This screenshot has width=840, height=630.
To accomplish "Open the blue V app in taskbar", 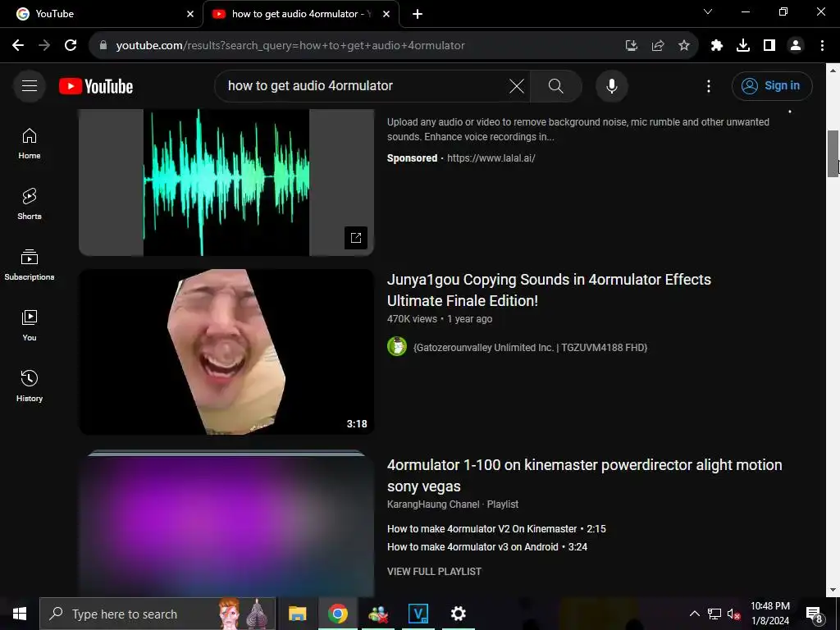I will pos(418,614).
